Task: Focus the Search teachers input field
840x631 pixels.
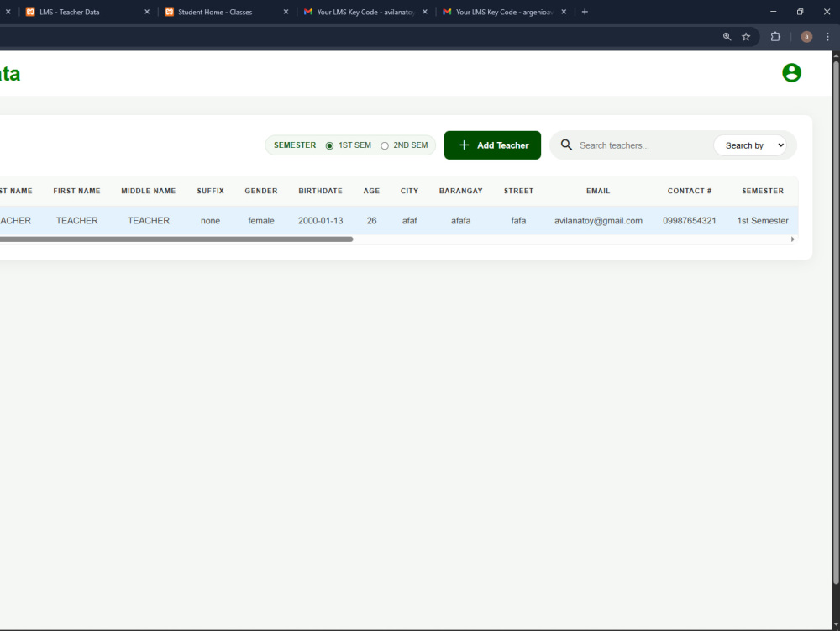Action: 643,145
